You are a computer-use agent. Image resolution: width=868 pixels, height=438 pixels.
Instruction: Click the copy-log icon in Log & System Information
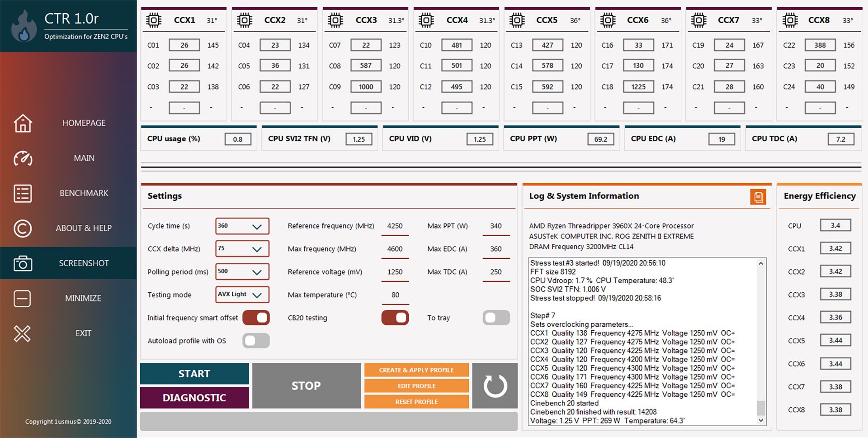tap(759, 196)
